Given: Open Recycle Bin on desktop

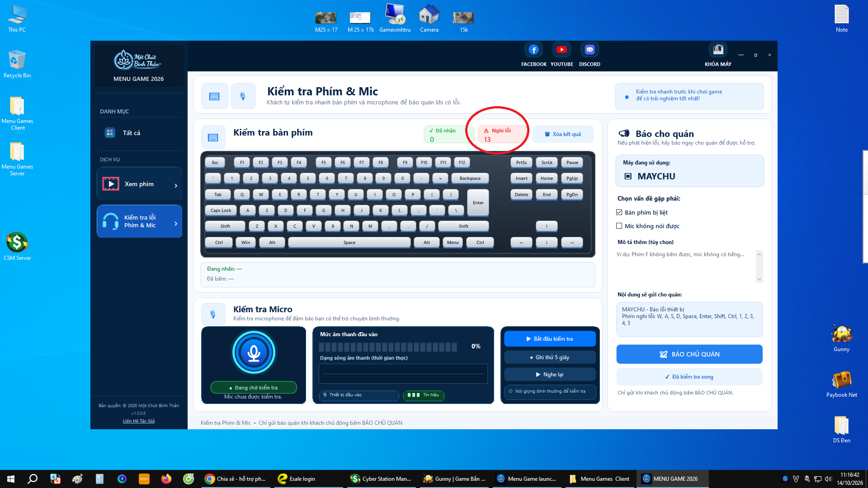Looking at the screenshot, I should (17, 64).
